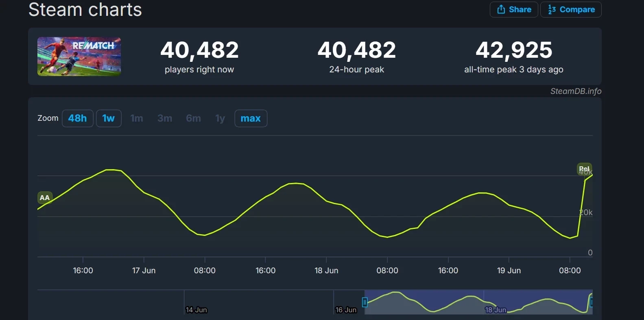Click the AA event flag on chart
The height and width of the screenshot is (320, 644).
[45, 198]
